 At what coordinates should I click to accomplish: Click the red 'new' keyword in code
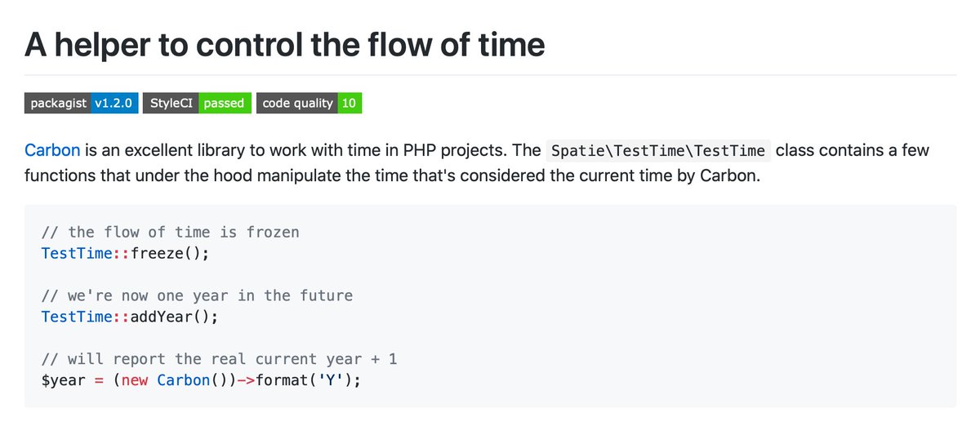135,380
